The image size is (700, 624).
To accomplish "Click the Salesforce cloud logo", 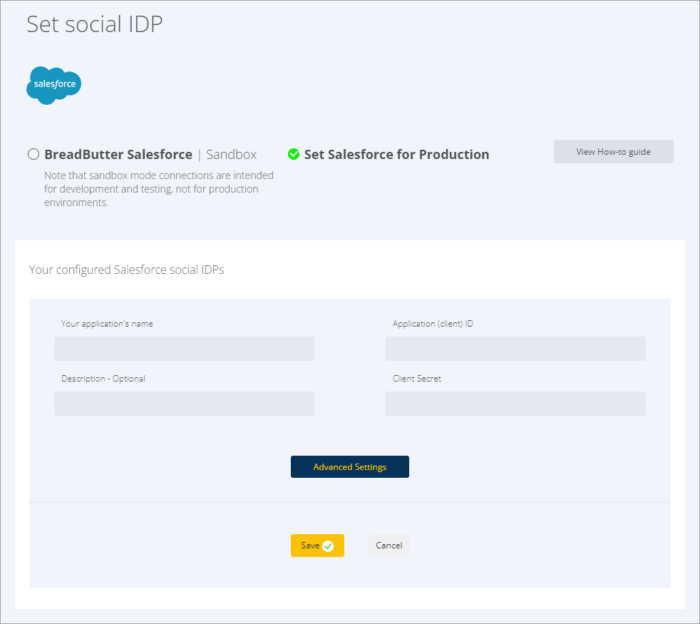I will [54, 85].
